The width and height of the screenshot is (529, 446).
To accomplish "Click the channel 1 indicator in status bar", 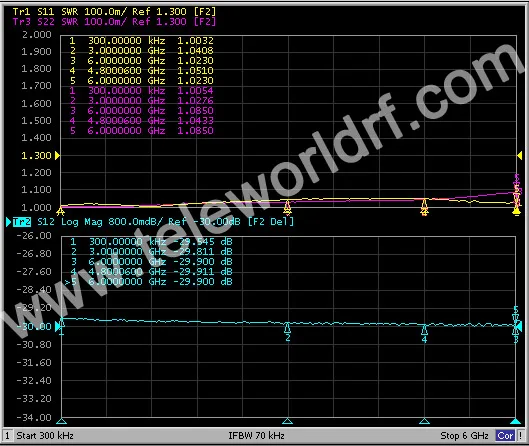I will tap(7, 436).
